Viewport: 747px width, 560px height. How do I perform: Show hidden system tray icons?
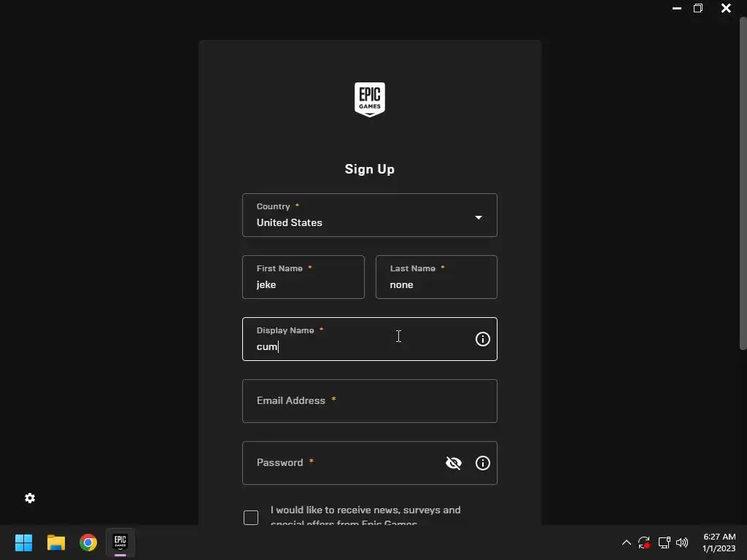pos(627,542)
